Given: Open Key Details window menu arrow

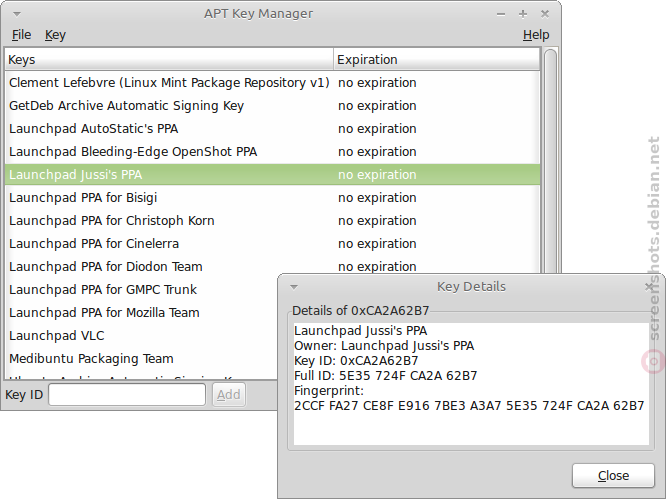Looking at the screenshot, I should (293, 287).
